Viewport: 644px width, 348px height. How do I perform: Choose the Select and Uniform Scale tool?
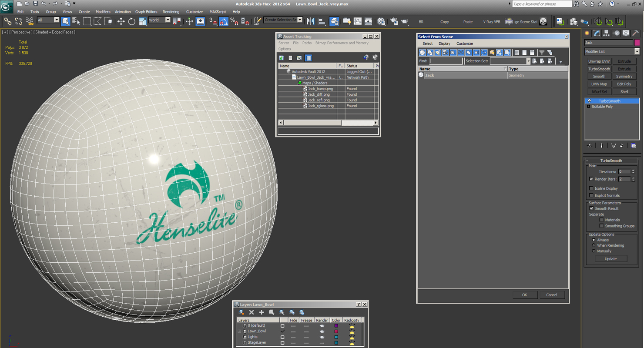tap(143, 21)
